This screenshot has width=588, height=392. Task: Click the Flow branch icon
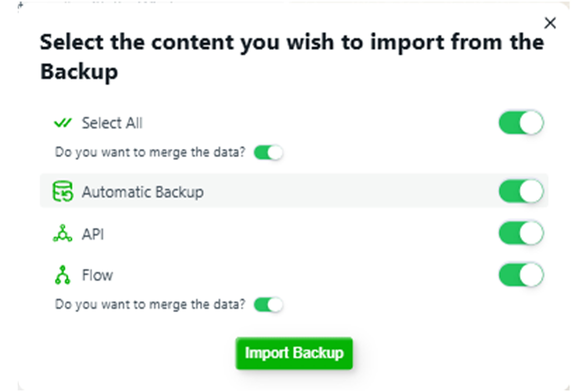tap(63, 275)
